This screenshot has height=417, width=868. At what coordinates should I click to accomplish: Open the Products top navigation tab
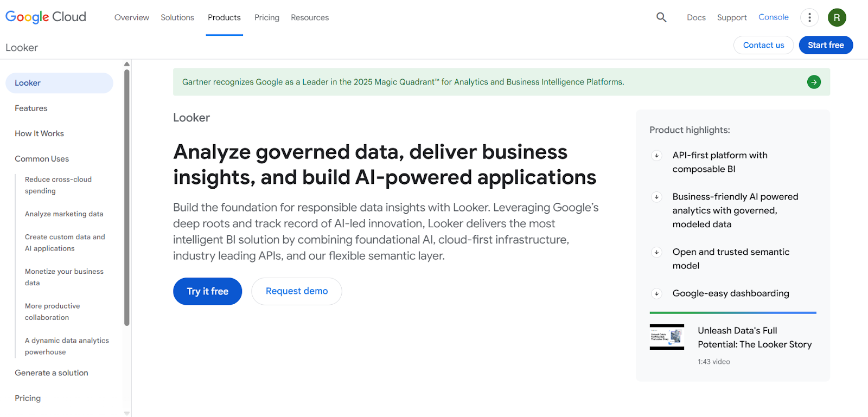tap(224, 17)
